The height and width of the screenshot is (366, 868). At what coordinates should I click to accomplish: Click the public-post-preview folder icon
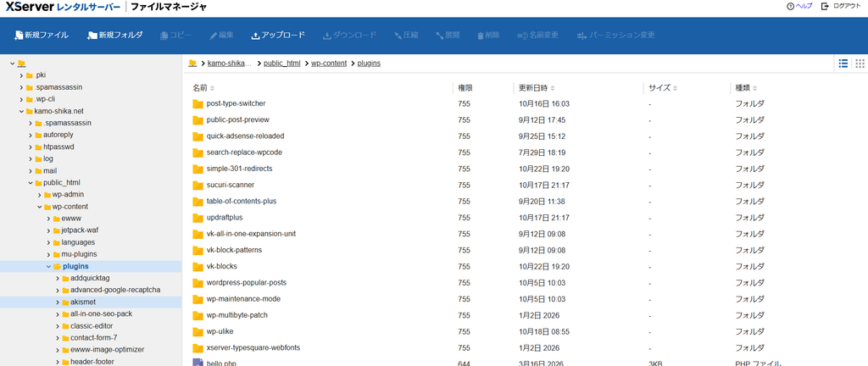click(198, 120)
